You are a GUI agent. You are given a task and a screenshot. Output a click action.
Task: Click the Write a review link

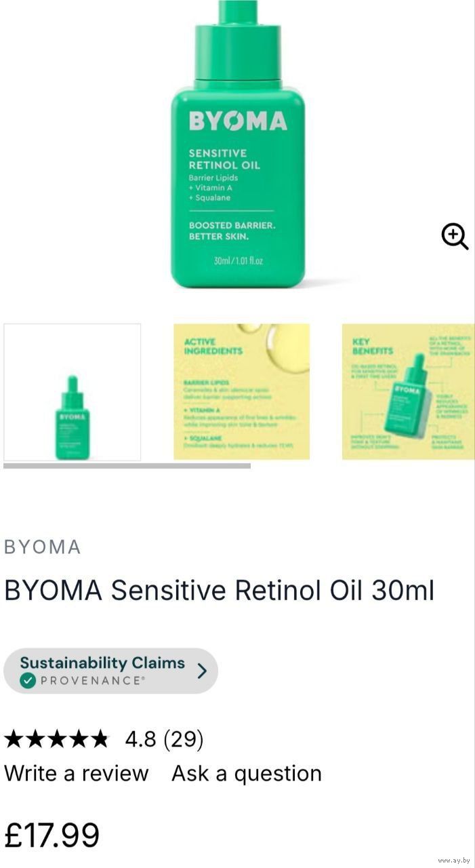pyautogui.click(x=77, y=773)
